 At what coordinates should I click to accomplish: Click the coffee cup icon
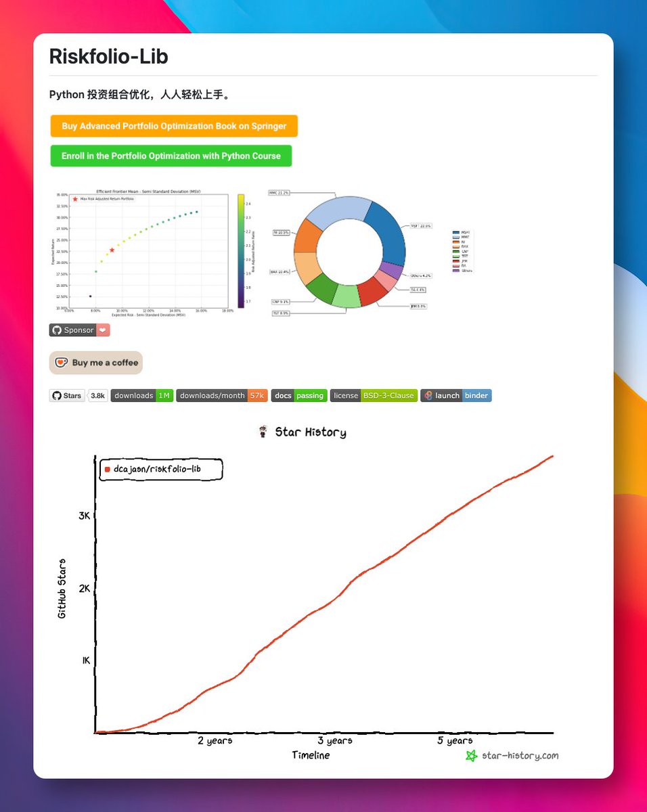(62, 363)
